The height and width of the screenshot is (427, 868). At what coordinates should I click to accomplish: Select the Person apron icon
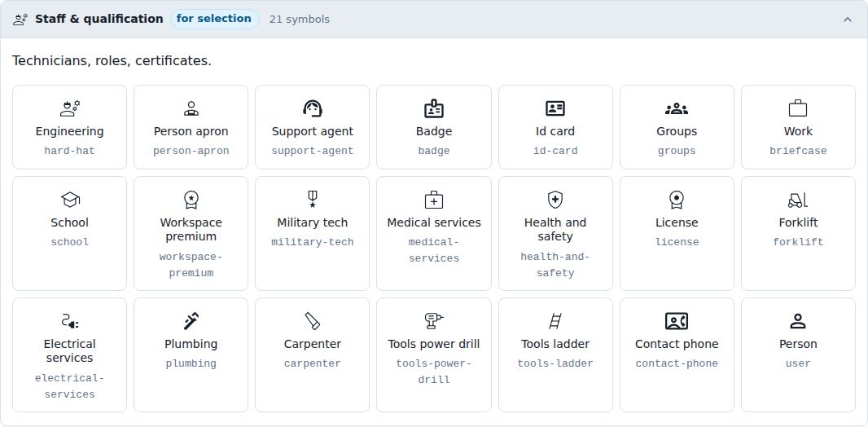pos(191,108)
